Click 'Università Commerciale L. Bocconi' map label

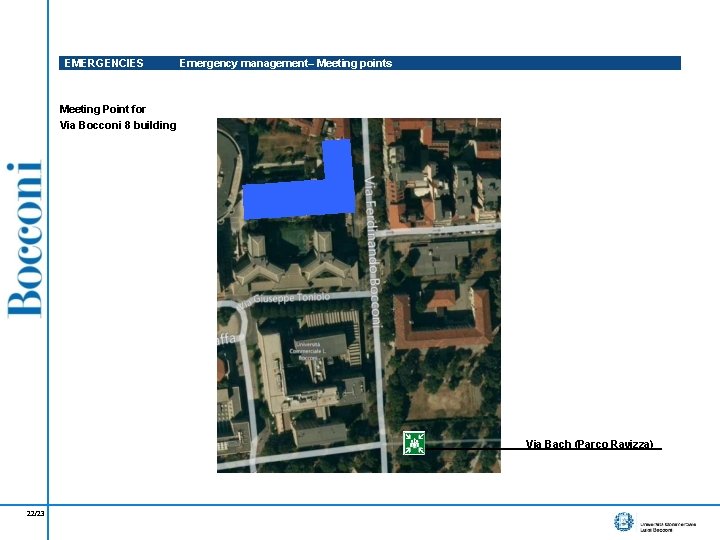tap(308, 351)
